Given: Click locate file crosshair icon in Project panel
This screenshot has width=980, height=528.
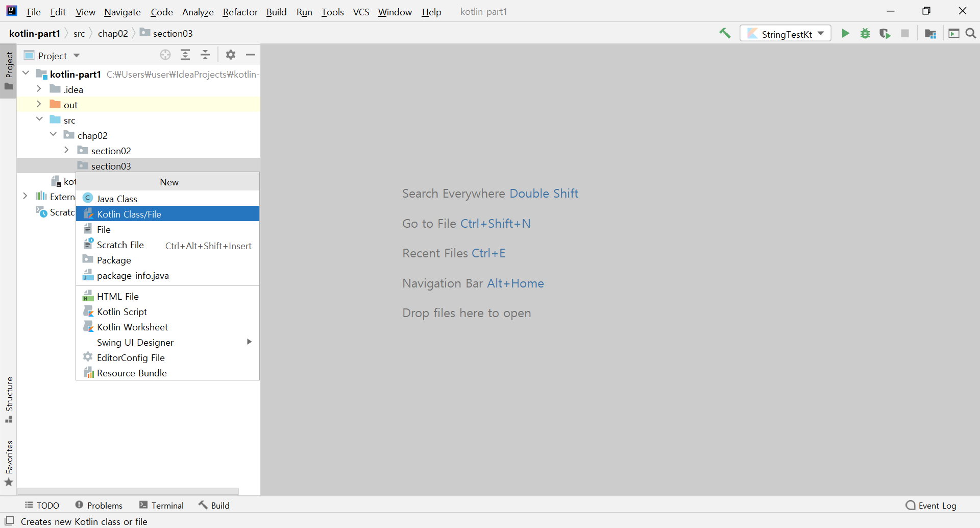Looking at the screenshot, I should (x=165, y=55).
